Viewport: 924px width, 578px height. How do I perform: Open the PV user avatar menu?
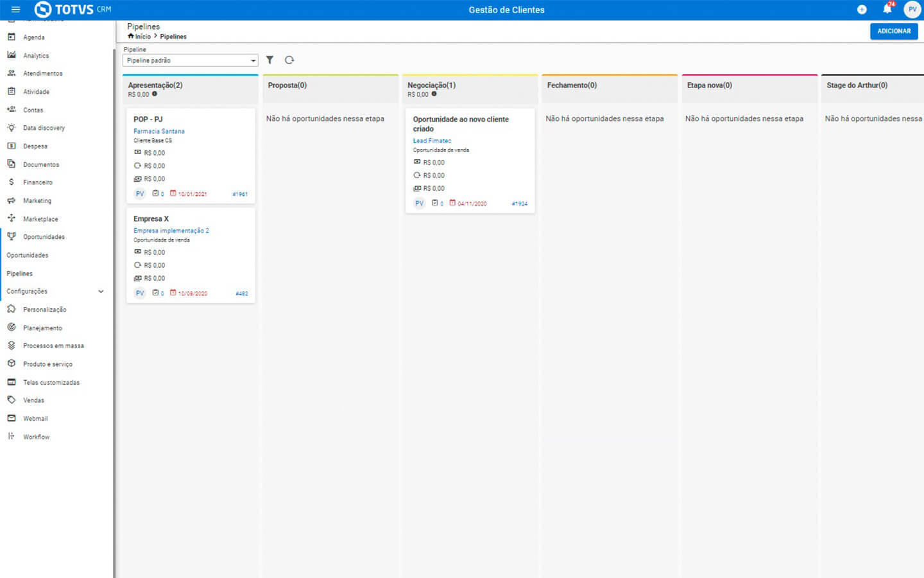click(x=912, y=10)
